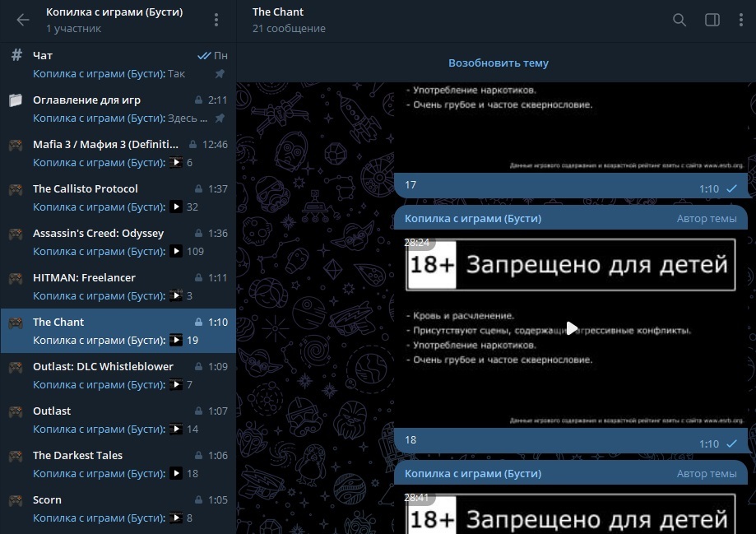Screen dimensions: 756x534
Task: Click Автор темы badge above the 28:24 video
Action: [707, 219]
